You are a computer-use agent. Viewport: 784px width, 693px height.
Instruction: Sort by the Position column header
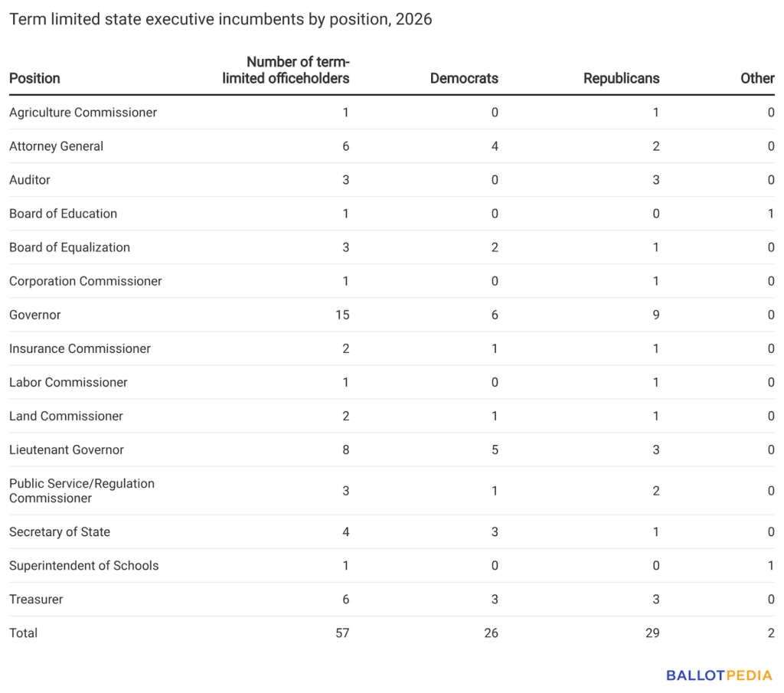pos(34,78)
